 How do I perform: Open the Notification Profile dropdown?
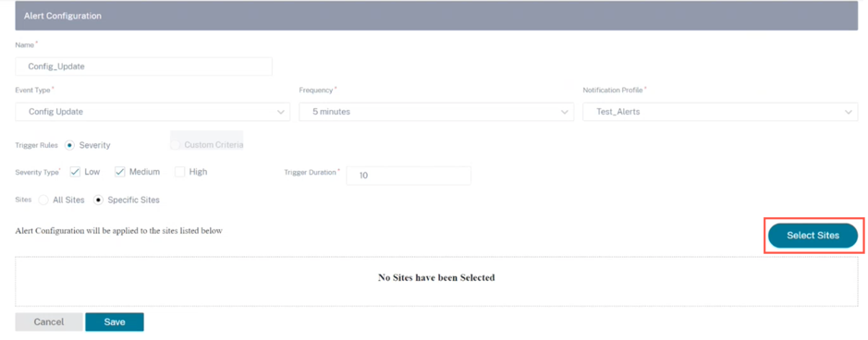pos(720,112)
